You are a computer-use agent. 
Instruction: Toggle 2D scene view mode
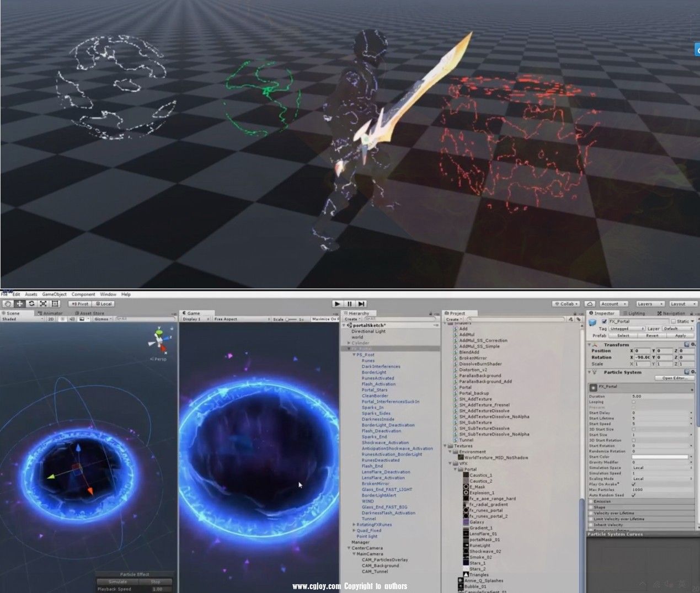tap(51, 319)
